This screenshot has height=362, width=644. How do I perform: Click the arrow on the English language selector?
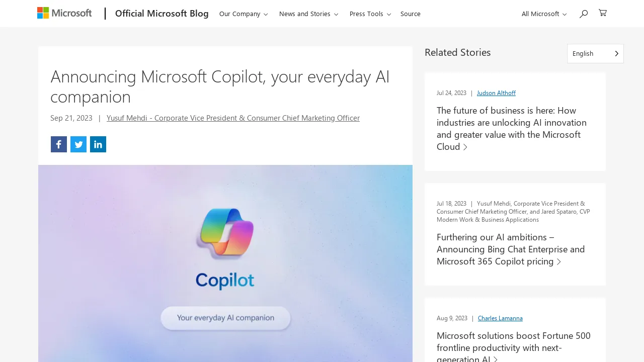(x=616, y=52)
